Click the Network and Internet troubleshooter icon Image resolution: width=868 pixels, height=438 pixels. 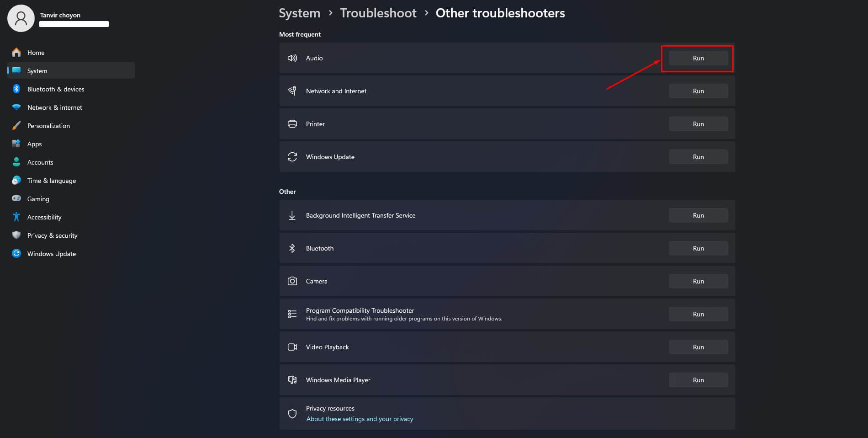pyautogui.click(x=292, y=91)
